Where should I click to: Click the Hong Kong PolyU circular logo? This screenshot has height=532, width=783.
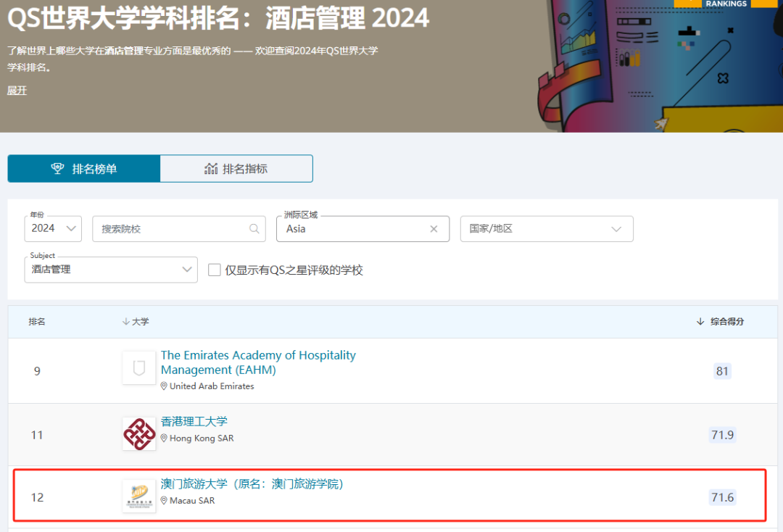138,433
